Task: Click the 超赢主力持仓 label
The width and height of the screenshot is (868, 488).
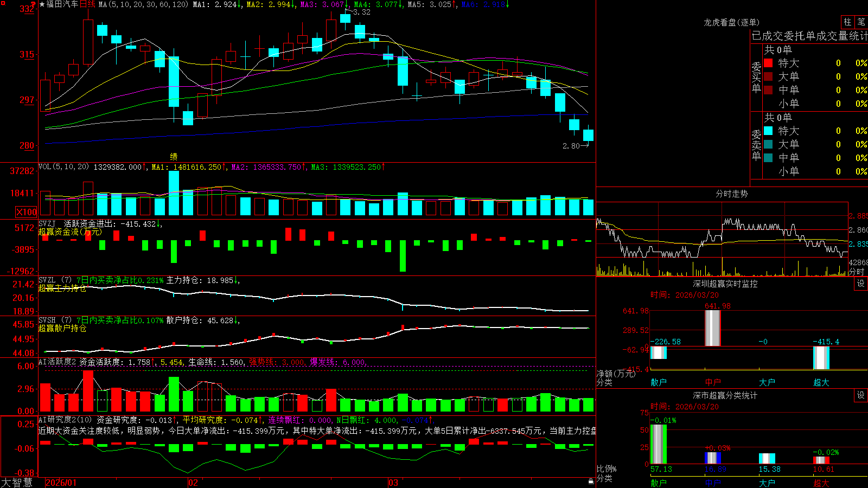Action: click(62, 288)
